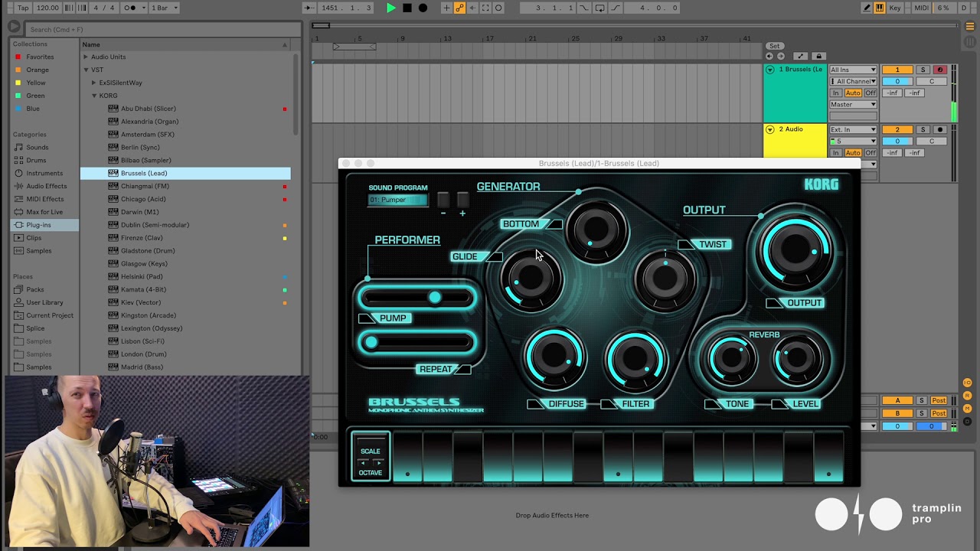Click the MIDI arrangement overdub plus icon

point(446,8)
